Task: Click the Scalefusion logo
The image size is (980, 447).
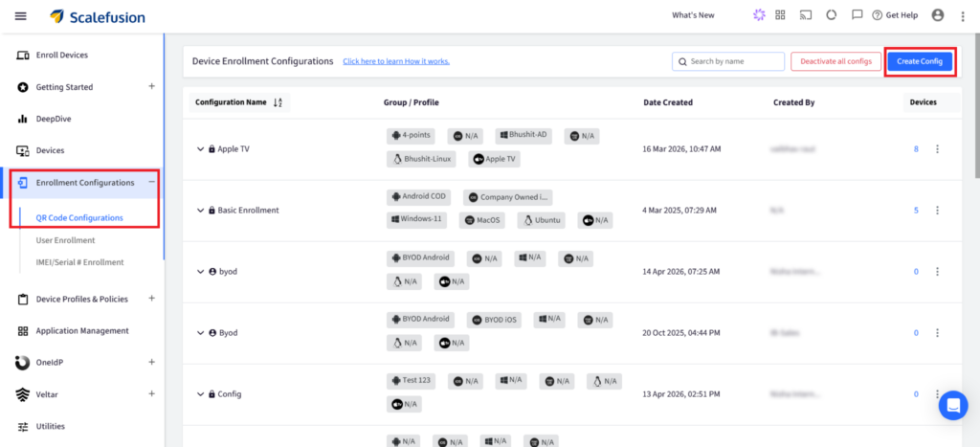Action: (98, 16)
